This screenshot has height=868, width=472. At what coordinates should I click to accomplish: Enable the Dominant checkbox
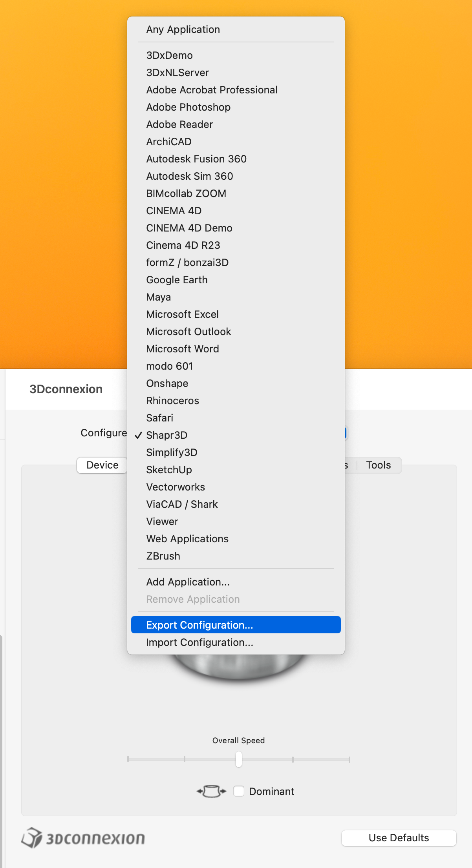tap(239, 791)
